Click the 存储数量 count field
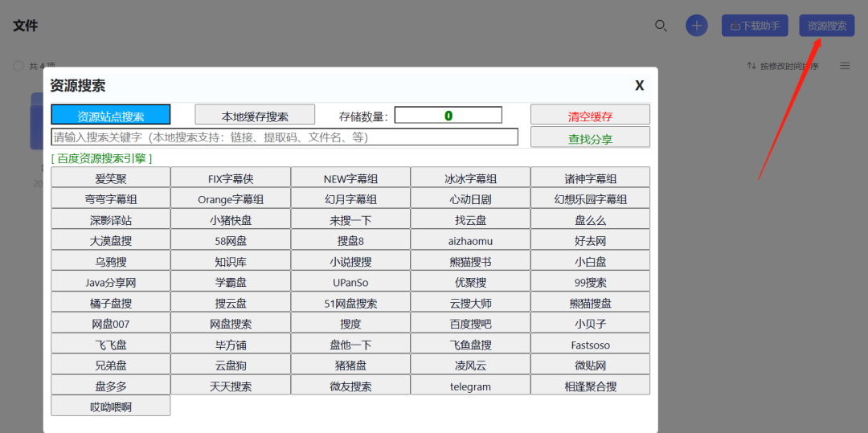The width and height of the screenshot is (868, 433). coord(448,115)
